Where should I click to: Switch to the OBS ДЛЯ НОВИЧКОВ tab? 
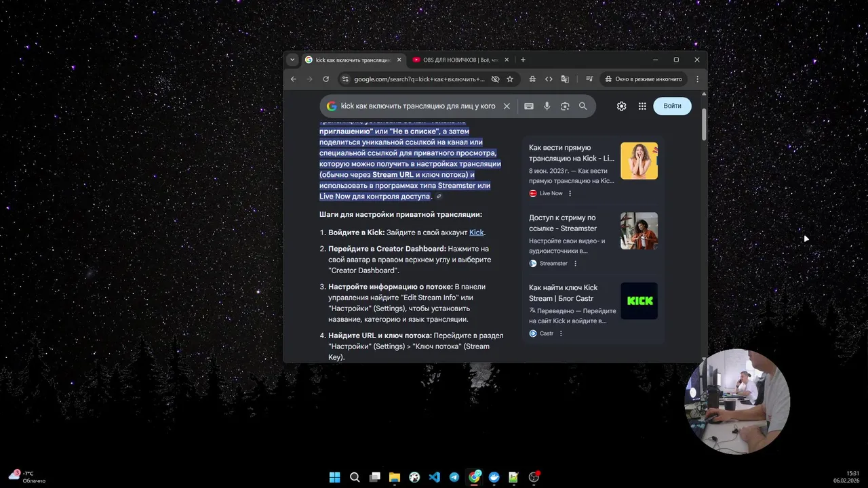(460, 60)
